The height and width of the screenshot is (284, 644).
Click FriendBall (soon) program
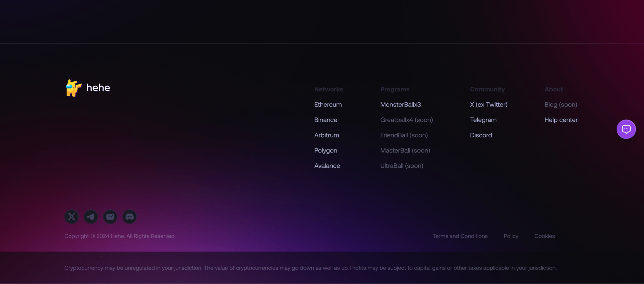coord(404,135)
